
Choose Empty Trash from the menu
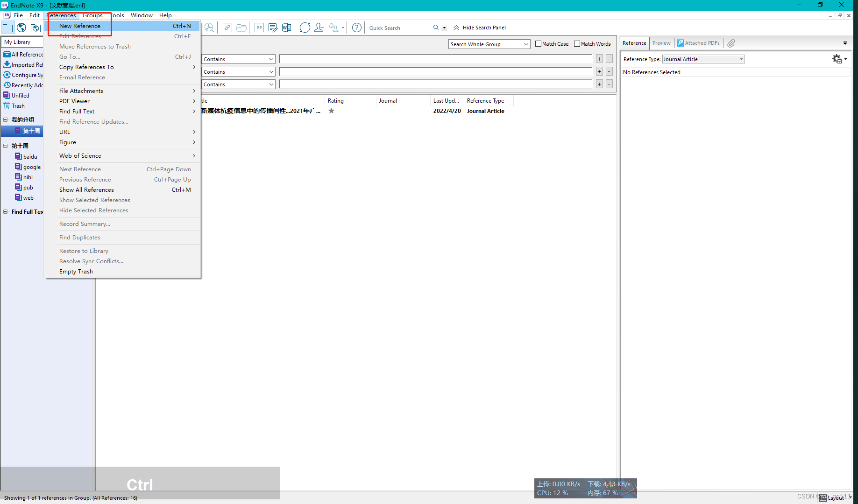(x=122, y=272)
